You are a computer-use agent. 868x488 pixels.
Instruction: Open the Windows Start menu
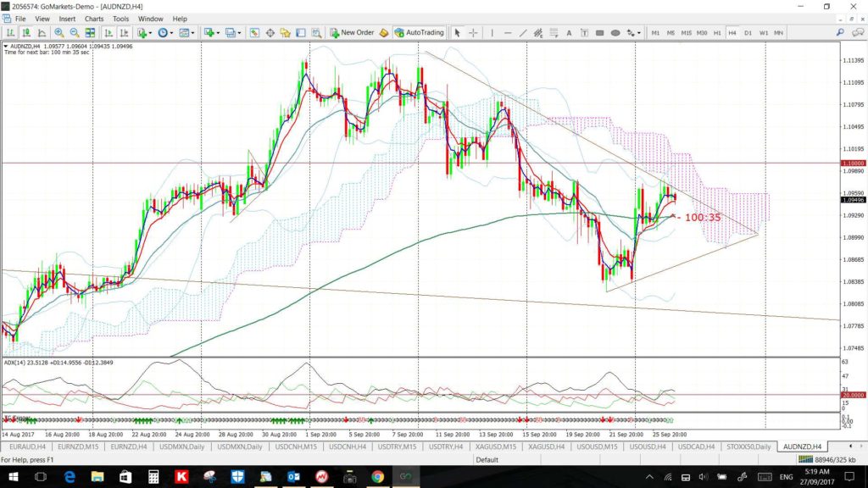[13, 476]
